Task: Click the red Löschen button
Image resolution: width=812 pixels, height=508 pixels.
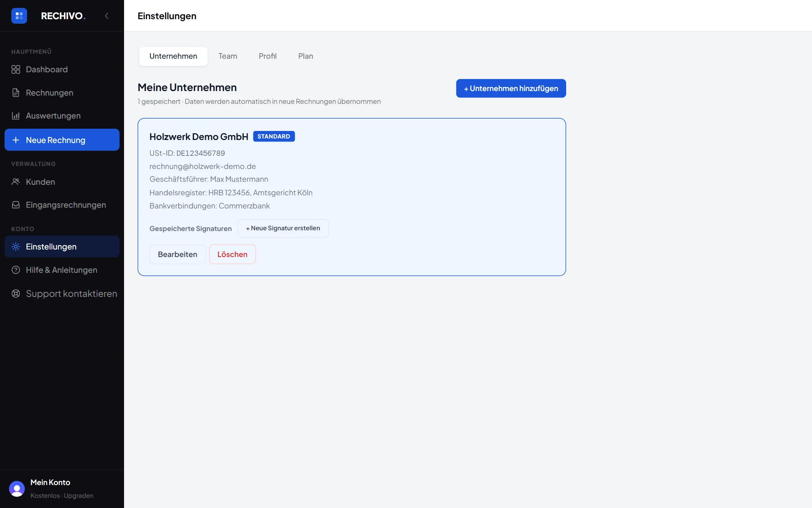Action: point(232,254)
